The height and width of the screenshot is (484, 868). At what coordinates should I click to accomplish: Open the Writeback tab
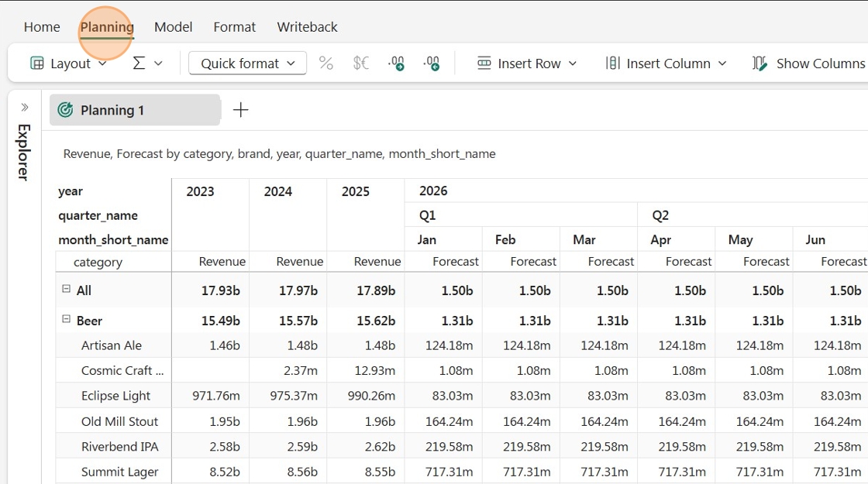coord(307,27)
